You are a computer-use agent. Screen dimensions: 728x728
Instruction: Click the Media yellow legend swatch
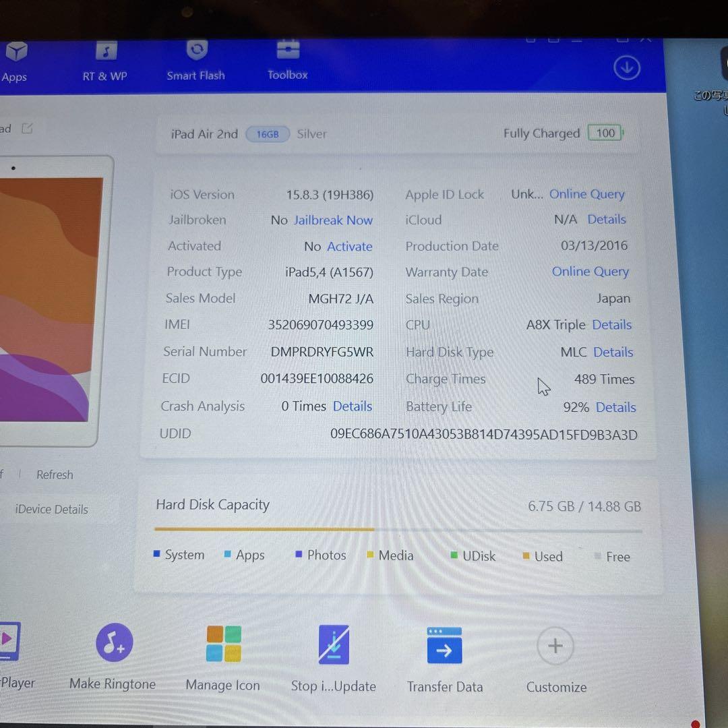(371, 554)
